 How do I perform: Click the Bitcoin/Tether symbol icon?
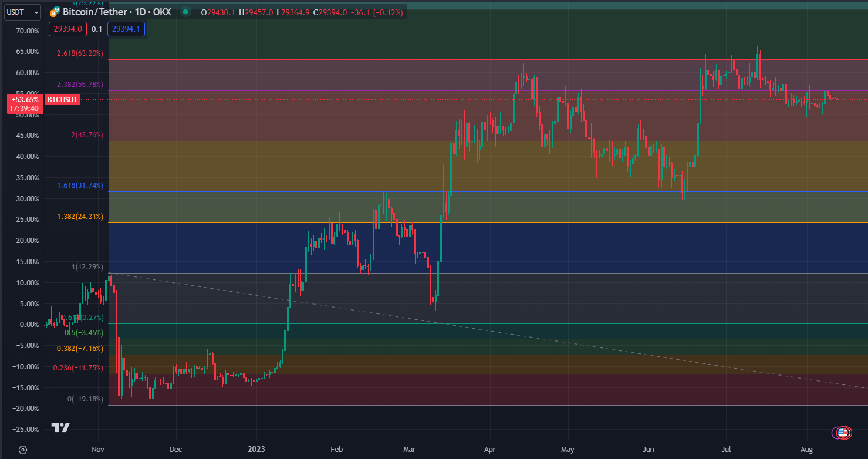coord(55,12)
